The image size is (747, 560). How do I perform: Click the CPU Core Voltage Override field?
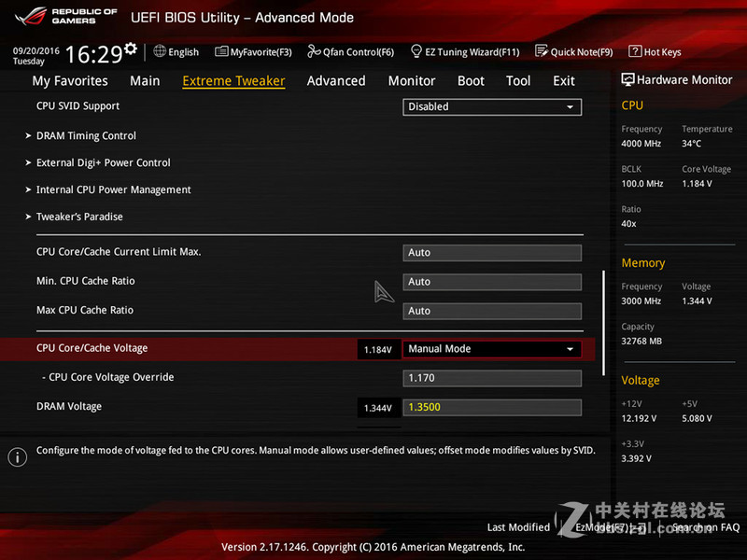pos(492,378)
